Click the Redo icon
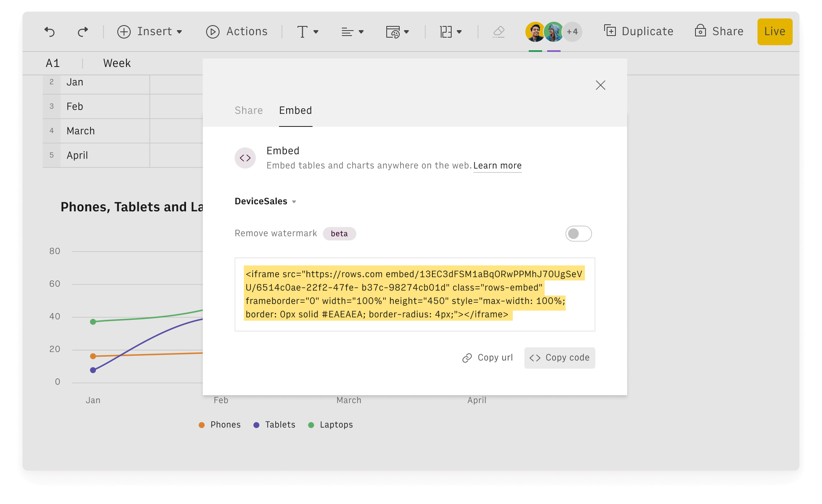 pyautogui.click(x=82, y=31)
